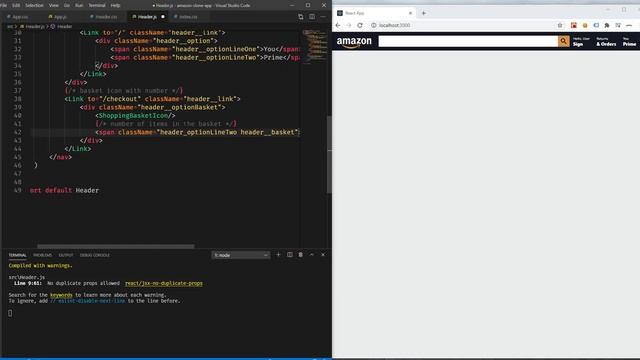The width and height of the screenshot is (640, 360).
Task: Select the DEBUG CONSOLE panel tab
Action: (95, 255)
